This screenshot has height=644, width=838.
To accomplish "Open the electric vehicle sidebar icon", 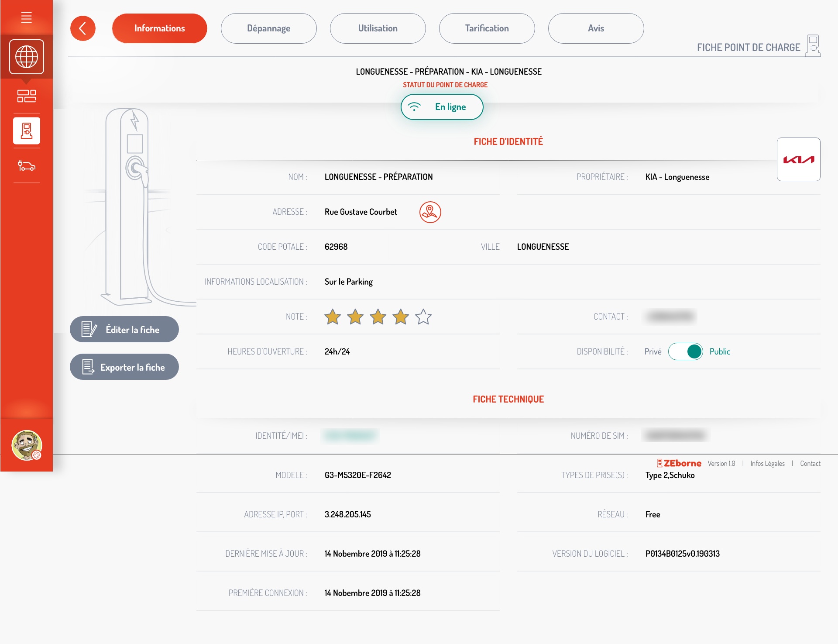I will (27, 166).
